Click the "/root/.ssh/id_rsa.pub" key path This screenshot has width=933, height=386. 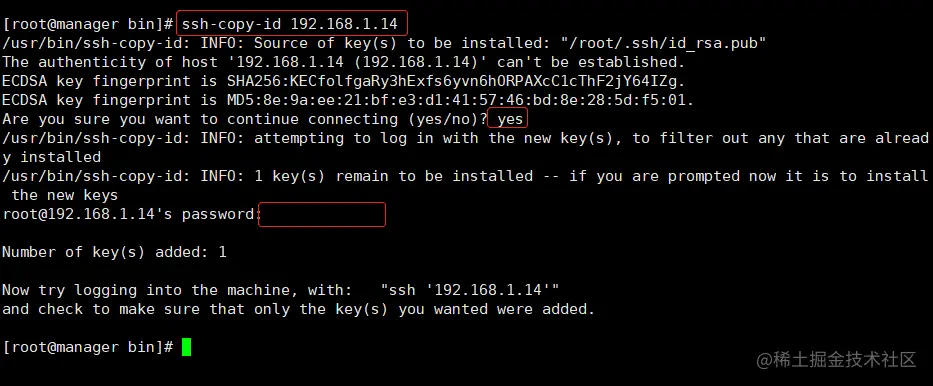pos(662,43)
